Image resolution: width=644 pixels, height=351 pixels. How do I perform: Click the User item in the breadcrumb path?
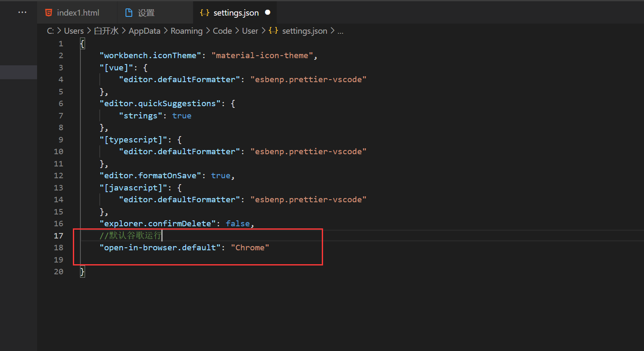click(x=250, y=30)
